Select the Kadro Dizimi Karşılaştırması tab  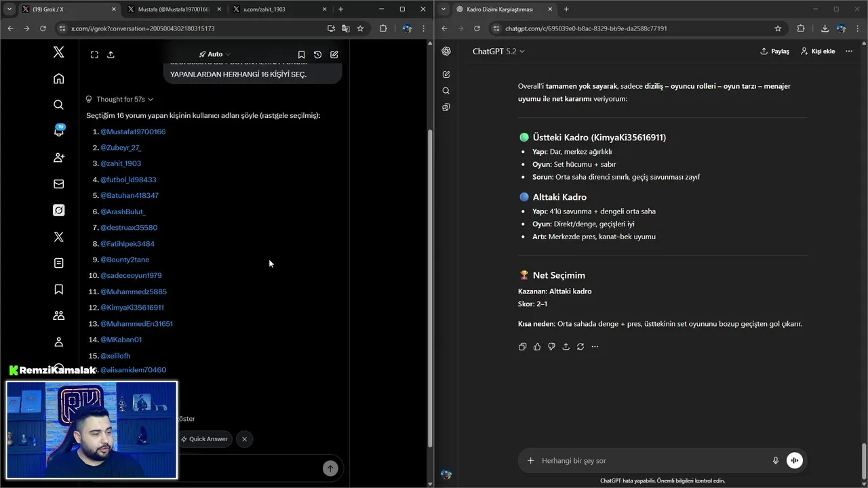click(503, 9)
